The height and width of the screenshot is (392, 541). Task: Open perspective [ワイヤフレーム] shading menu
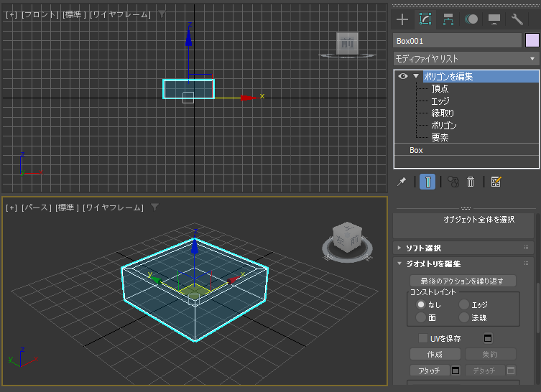point(114,207)
